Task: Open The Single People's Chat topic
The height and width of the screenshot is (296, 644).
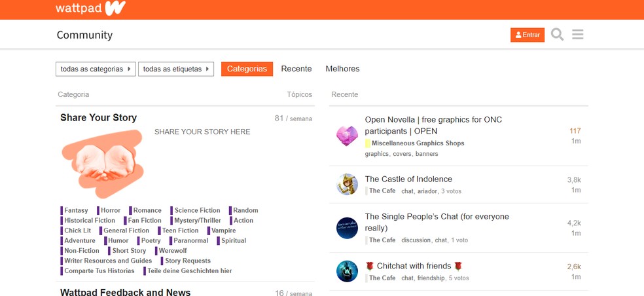Action: coord(437,222)
